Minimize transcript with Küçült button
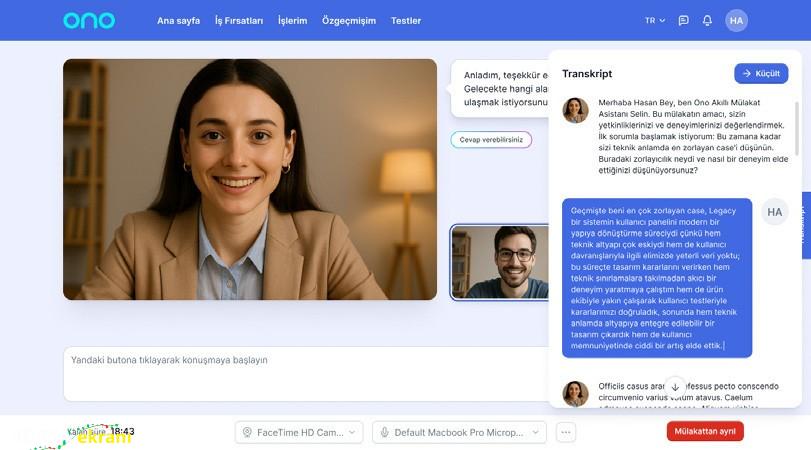 click(761, 73)
